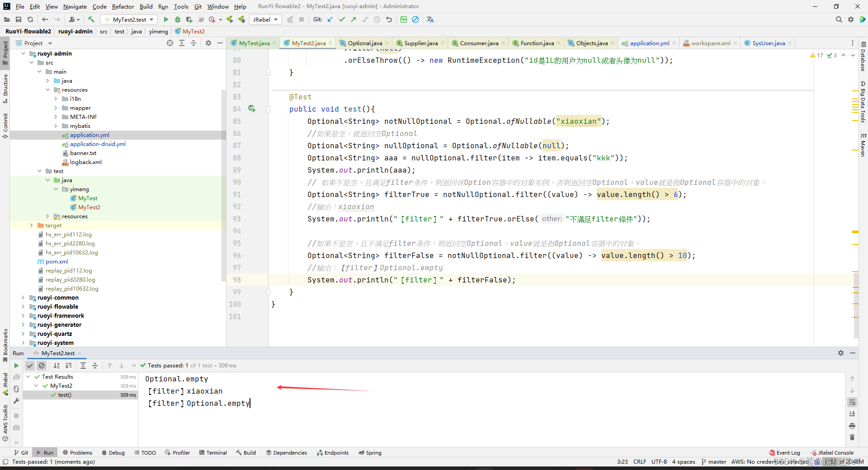
Task: Open the Project view dropdown arrow
Action: (50, 43)
